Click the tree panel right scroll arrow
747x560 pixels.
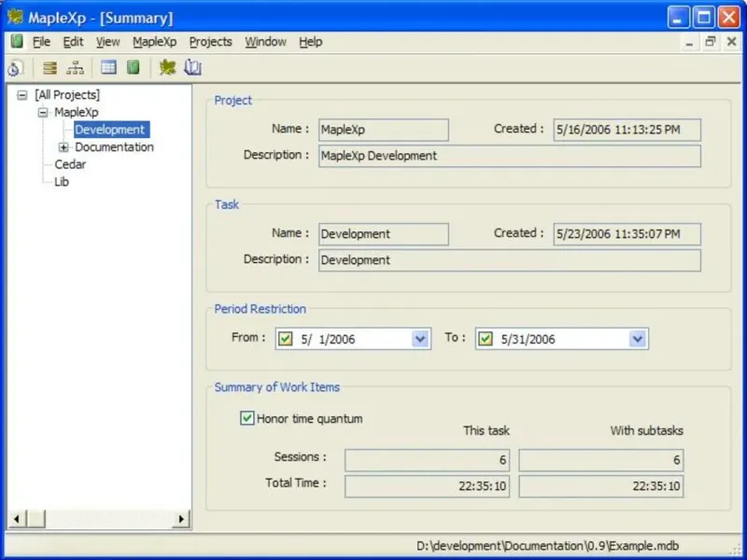coord(181,519)
